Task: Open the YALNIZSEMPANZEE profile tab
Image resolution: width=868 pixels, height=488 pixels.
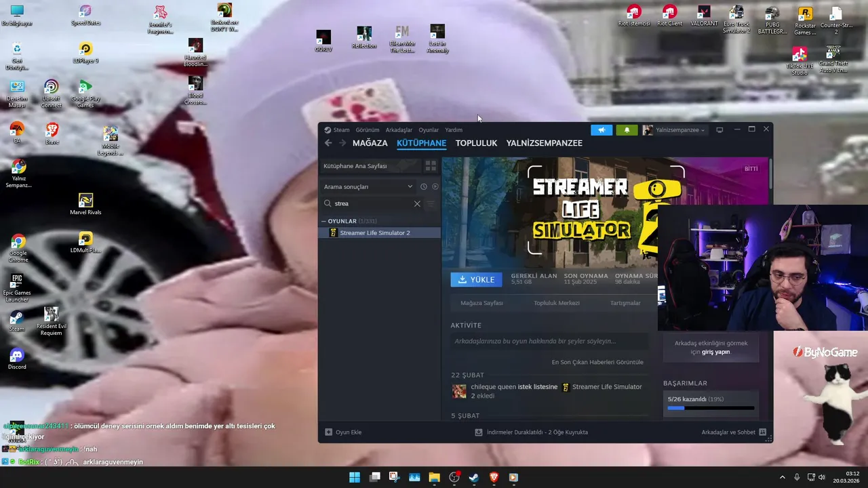Action: pos(544,143)
